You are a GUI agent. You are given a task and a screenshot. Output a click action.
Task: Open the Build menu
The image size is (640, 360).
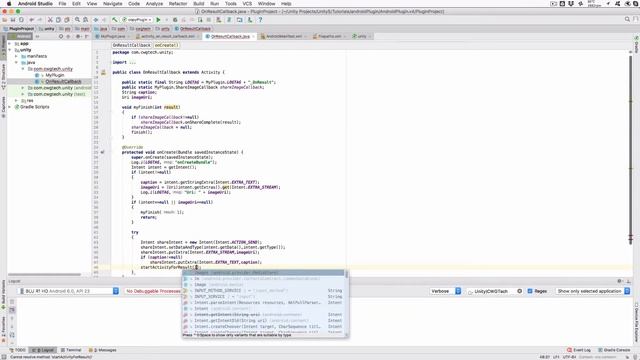(199, 4)
